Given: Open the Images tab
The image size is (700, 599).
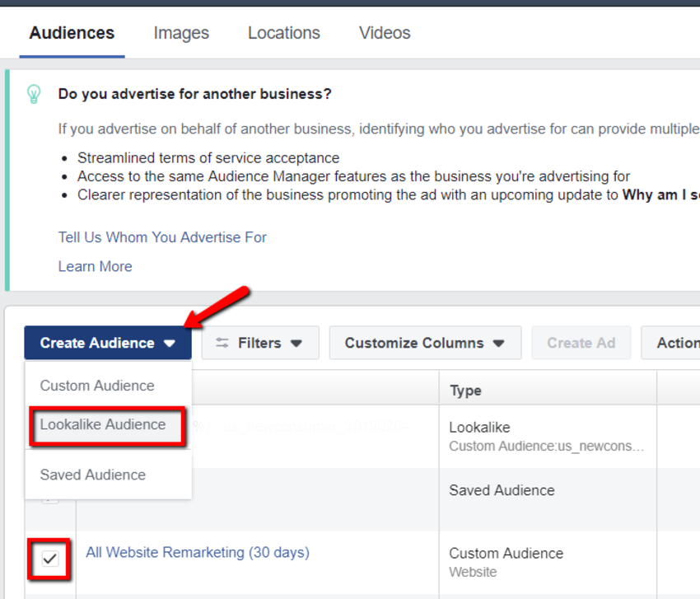Looking at the screenshot, I should tap(181, 33).
